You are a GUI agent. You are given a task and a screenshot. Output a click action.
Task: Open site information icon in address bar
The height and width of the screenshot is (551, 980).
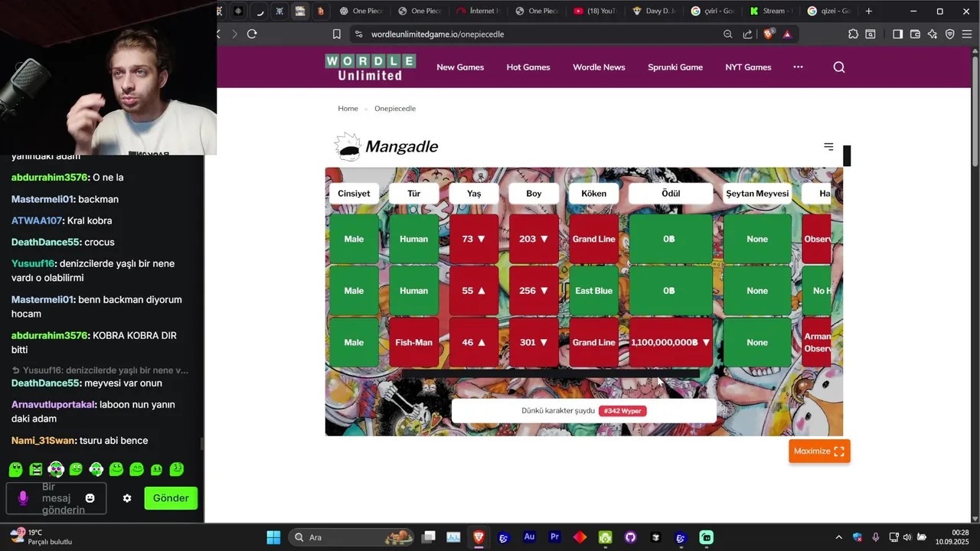point(358,34)
